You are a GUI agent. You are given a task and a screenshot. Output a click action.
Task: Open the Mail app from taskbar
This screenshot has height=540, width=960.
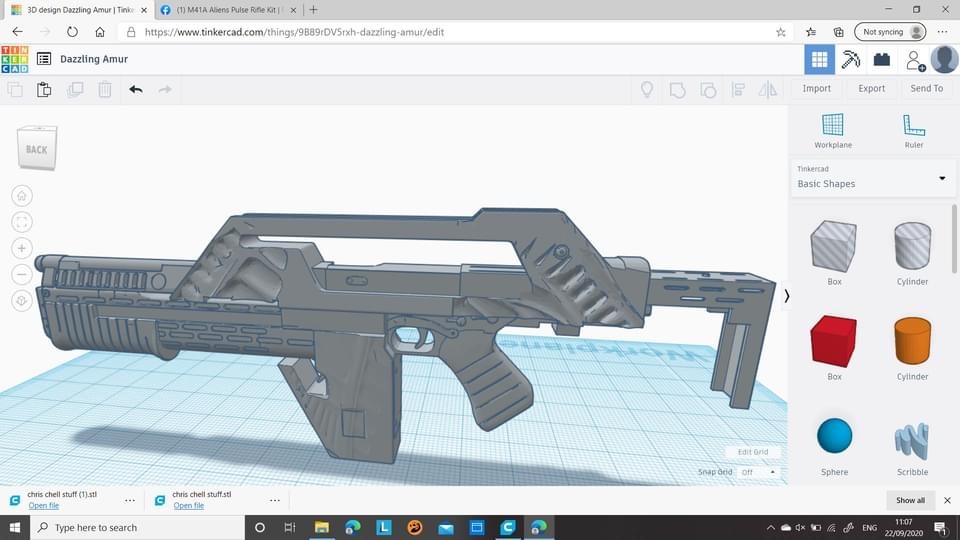coord(446,527)
